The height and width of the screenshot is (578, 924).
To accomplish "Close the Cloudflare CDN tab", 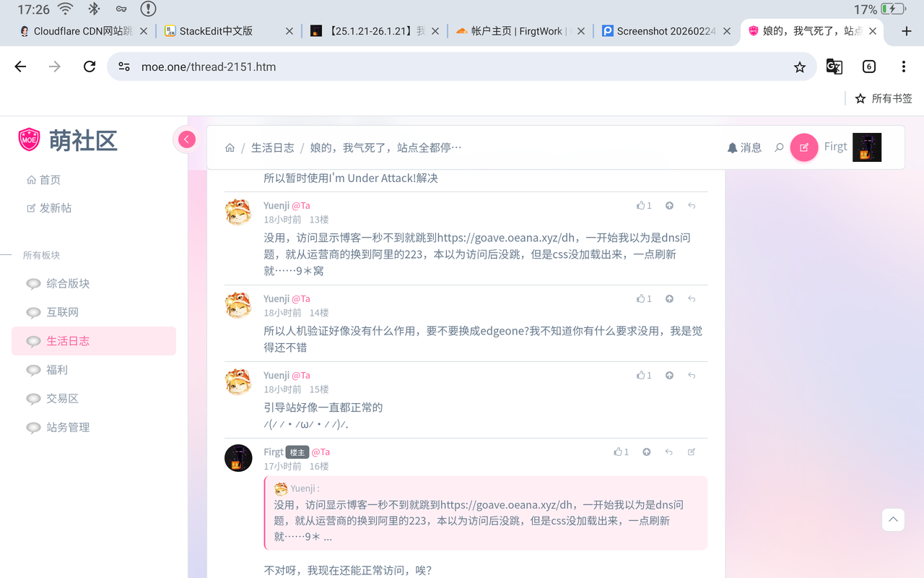I will point(144,31).
